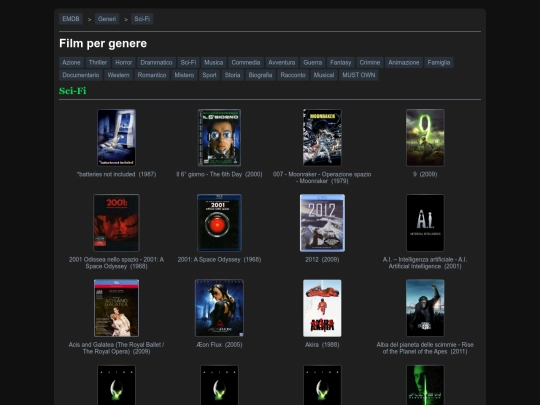Open '2001 Odissea nello spazio' title link

(116, 263)
